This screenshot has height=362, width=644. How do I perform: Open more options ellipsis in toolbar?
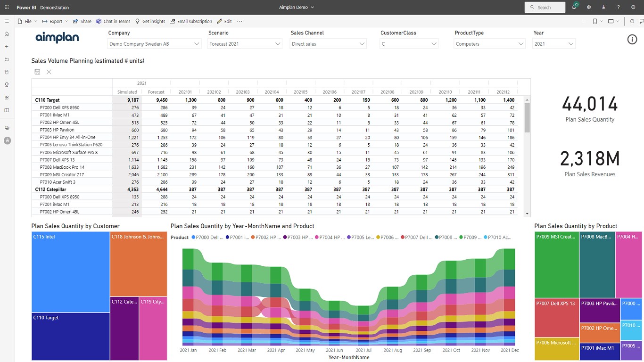click(x=239, y=21)
